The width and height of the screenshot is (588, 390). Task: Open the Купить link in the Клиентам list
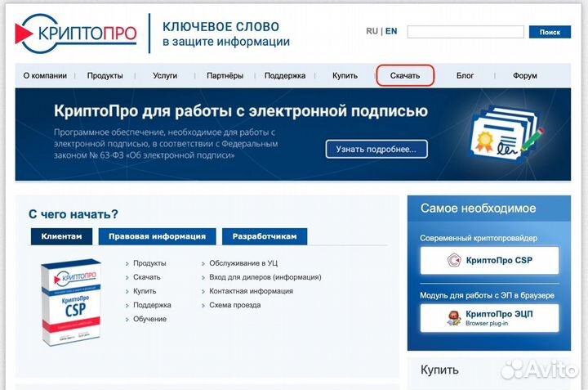tap(145, 291)
